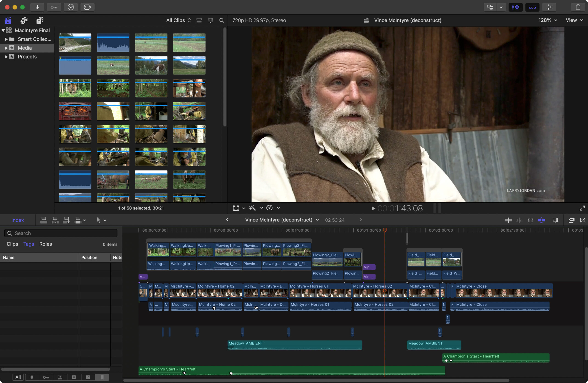The height and width of the screenshot is (383, 588).
Task: Toggle solo headphones button
Action: pyautogui.click(x=530, y=220)
